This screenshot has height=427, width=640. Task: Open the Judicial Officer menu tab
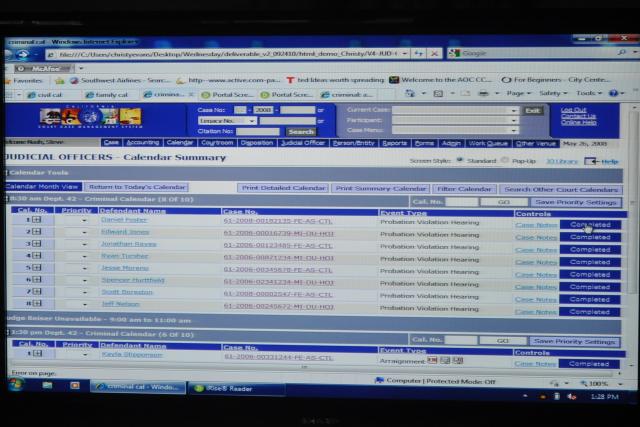click(302, 143)
